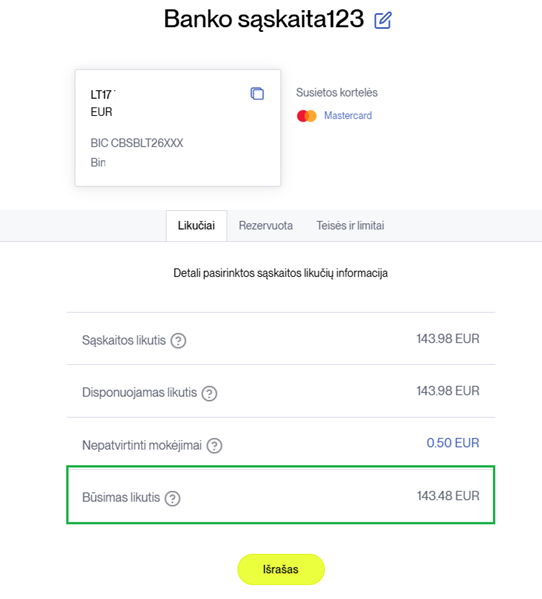Show help for Sąskaitos likutis

(178, 340)
